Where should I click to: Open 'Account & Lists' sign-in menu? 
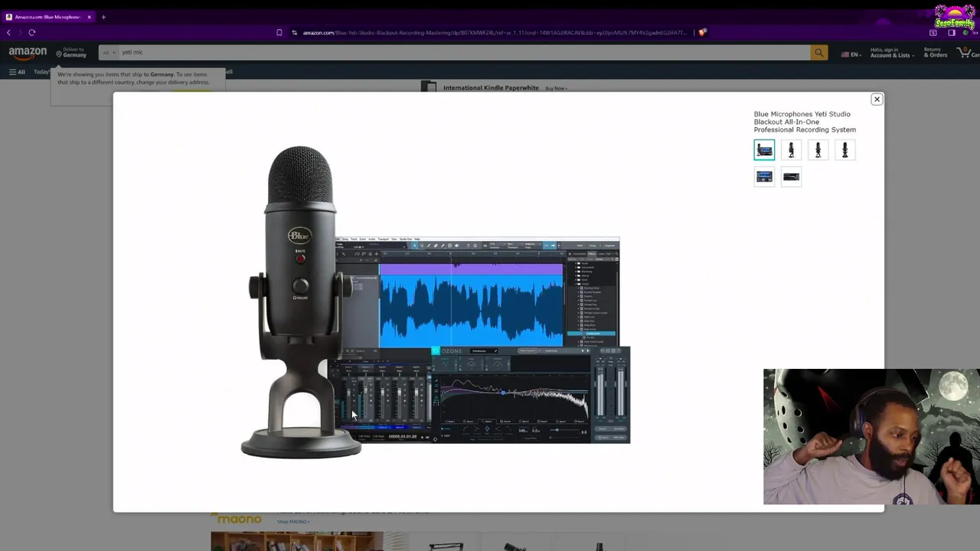coord(891,52)
